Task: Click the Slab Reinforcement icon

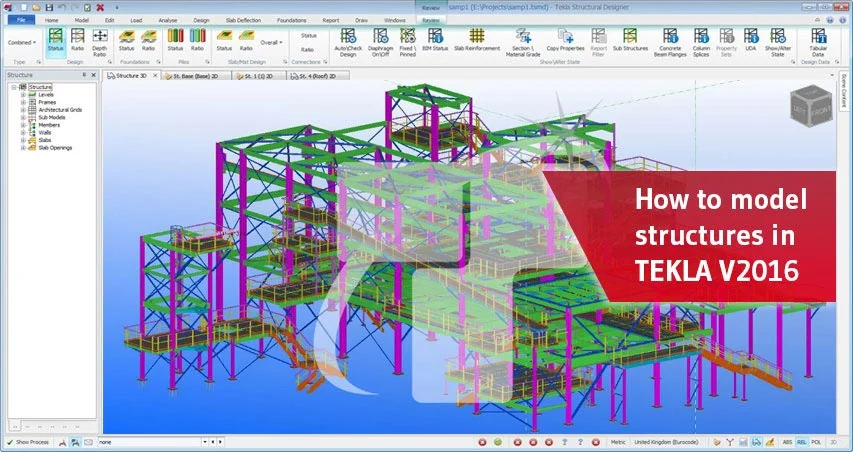Action: tap(477, 41)
